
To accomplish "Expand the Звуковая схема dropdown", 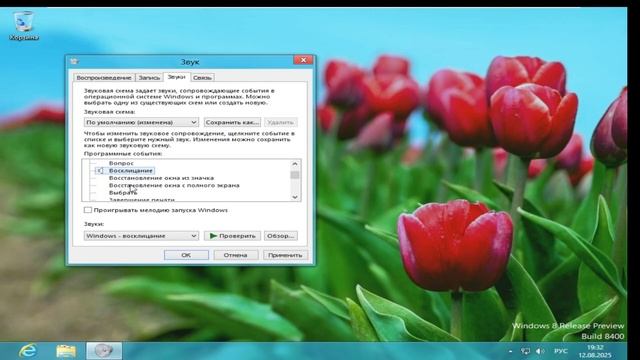I will click(141, 122).
